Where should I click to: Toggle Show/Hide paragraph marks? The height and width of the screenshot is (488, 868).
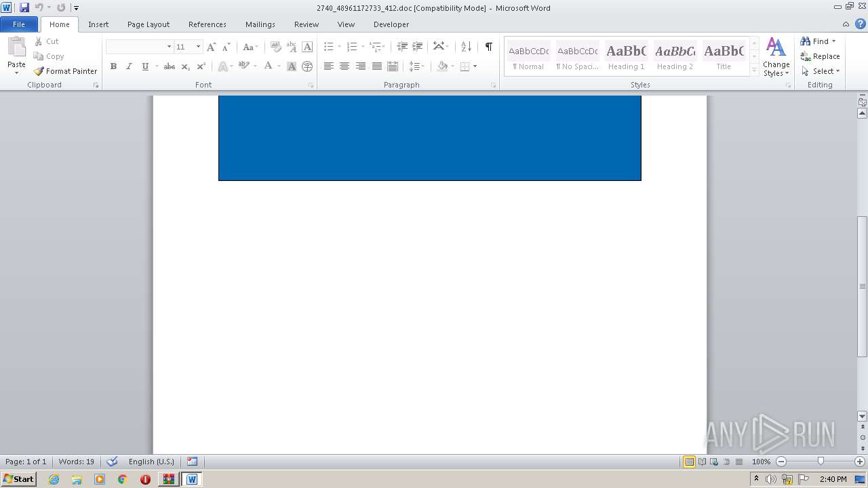488,47
